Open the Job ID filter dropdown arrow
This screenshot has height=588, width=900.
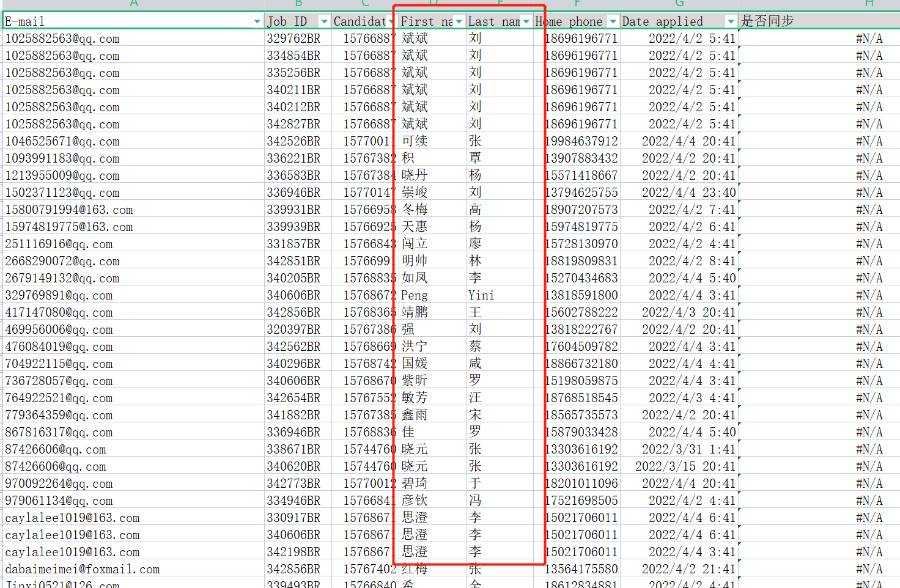coord(324,21)
